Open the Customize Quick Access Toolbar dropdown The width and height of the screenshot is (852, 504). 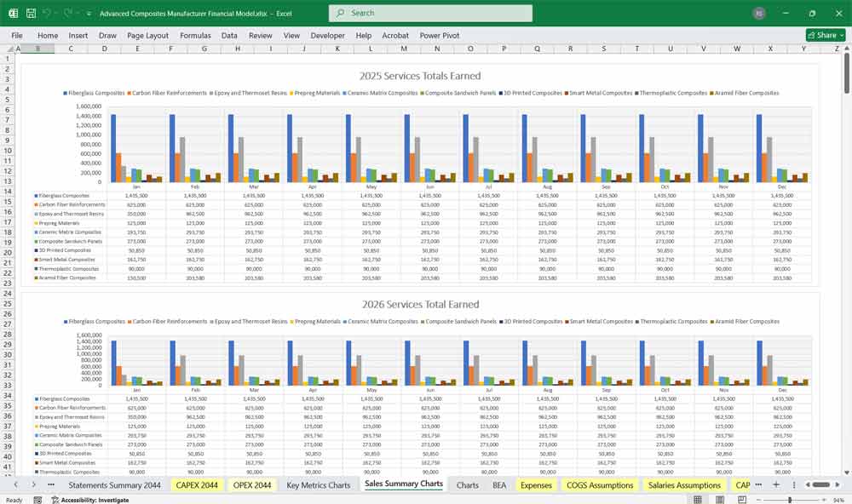click(88, 14)
